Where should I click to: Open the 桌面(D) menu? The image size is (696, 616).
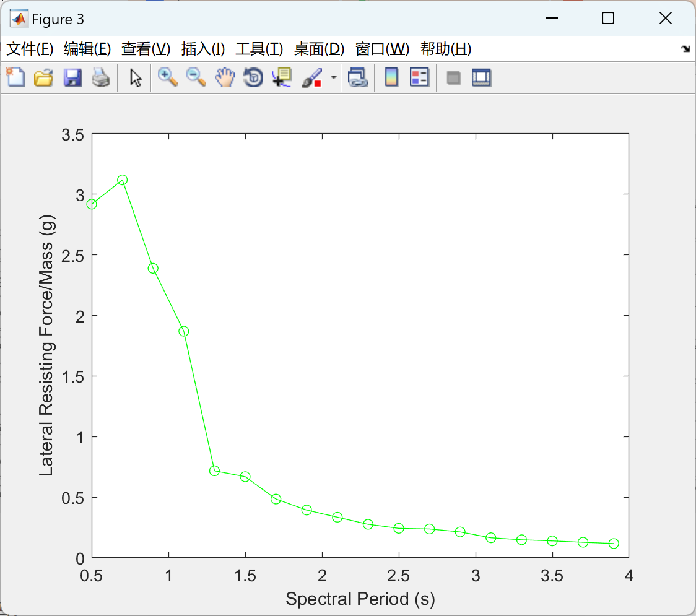319,49
